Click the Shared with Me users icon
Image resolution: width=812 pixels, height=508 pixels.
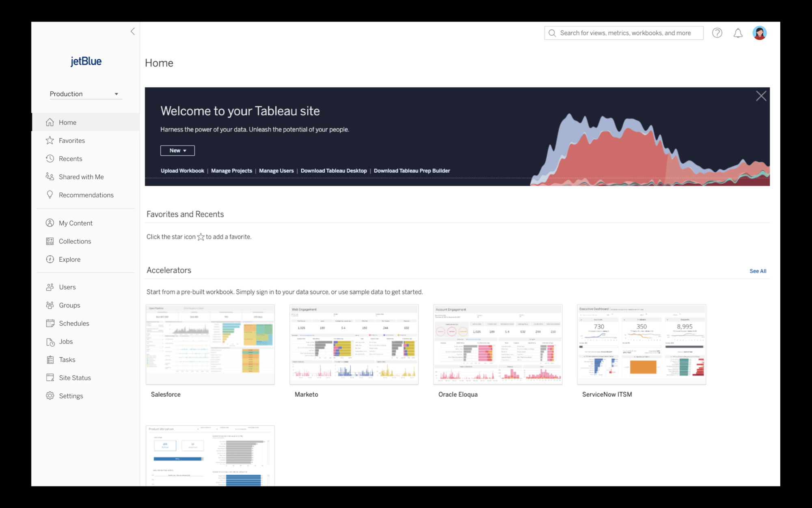50,177
